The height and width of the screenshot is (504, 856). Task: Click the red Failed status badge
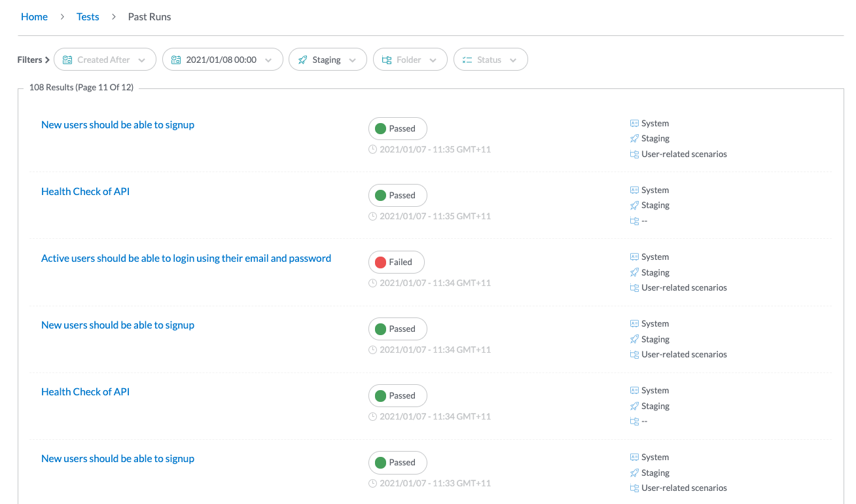(x=397, y=262)
